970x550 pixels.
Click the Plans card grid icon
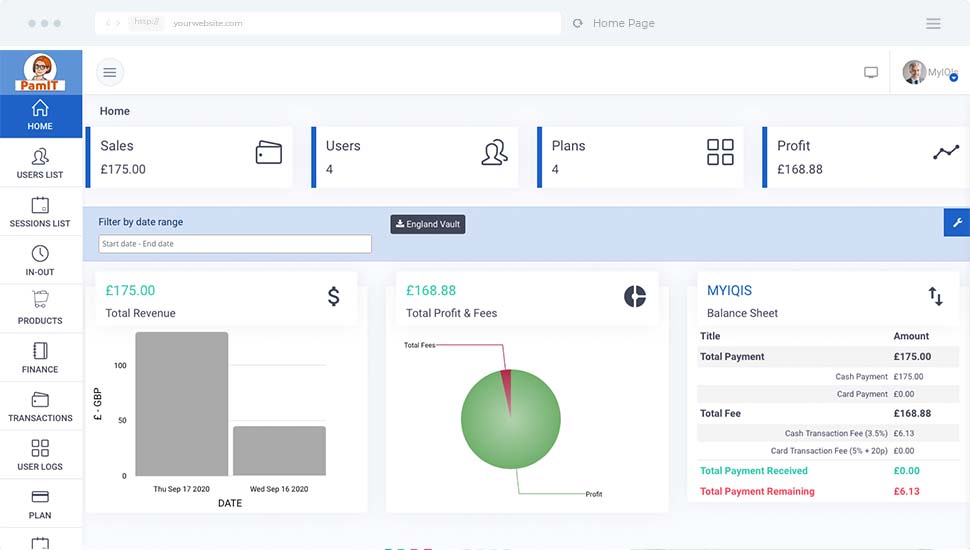[x=720, y=152]
